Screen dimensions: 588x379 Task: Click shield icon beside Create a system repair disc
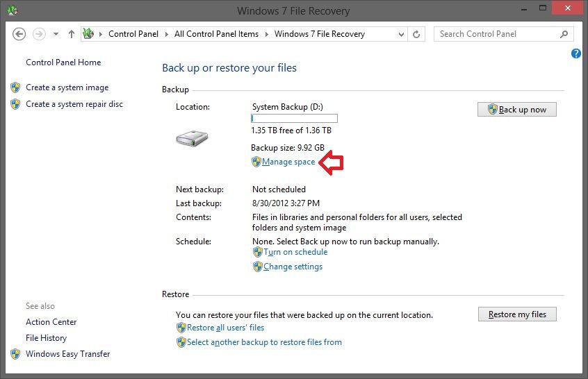point(15,104)
